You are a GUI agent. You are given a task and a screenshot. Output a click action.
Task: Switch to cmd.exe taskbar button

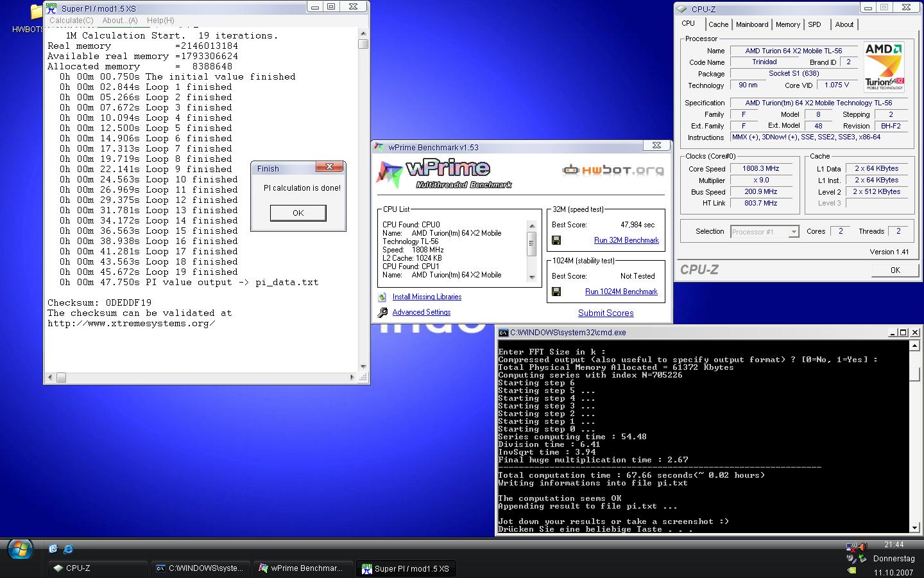tap(201, 568)
